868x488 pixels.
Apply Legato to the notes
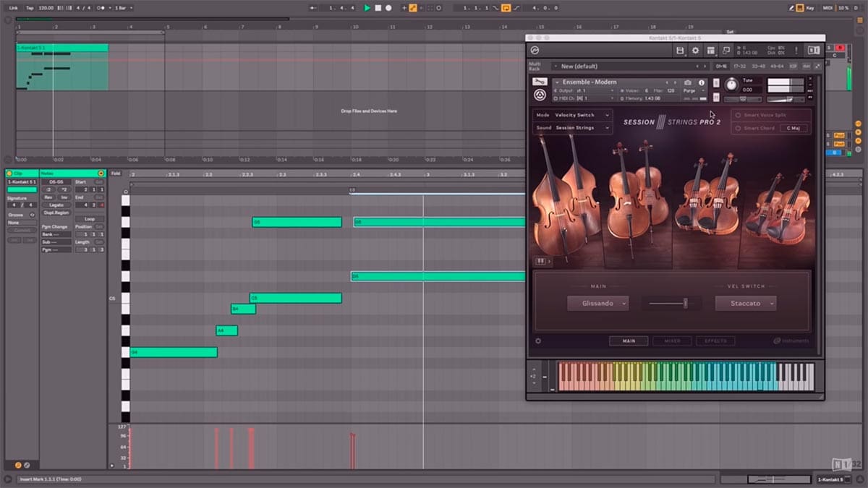(56, 205)
